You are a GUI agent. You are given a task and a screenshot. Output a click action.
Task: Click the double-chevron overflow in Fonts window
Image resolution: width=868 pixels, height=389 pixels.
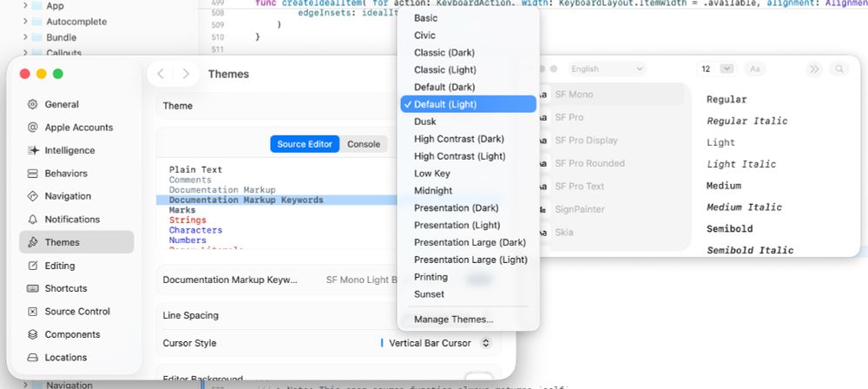click(813, 69)
